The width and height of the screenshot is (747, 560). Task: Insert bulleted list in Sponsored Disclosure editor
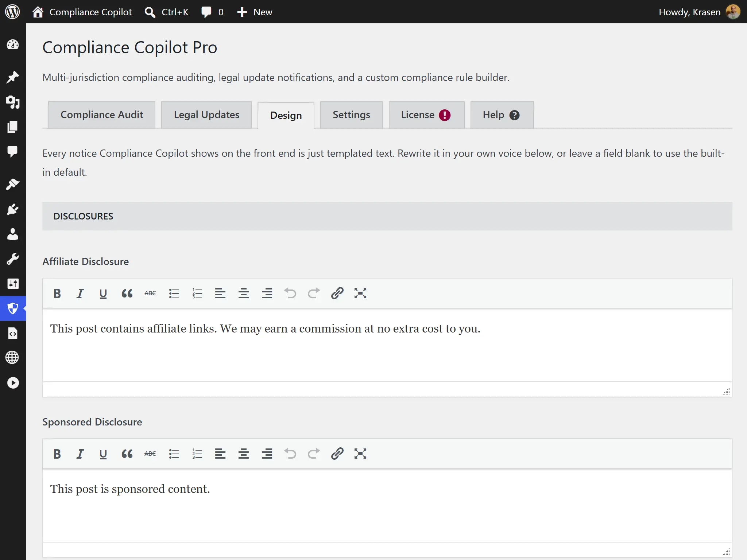coord(174,454)
